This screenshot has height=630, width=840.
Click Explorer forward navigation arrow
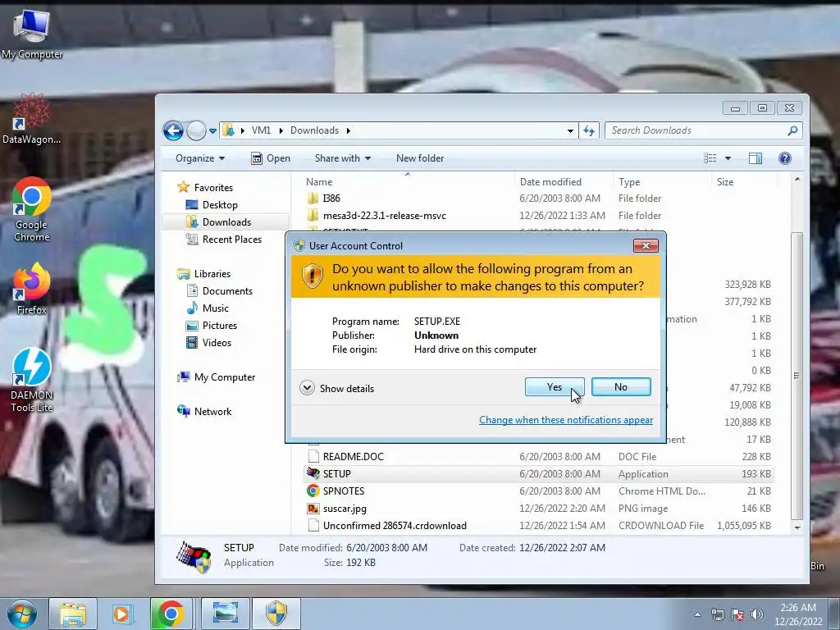(x=196, y=130)
